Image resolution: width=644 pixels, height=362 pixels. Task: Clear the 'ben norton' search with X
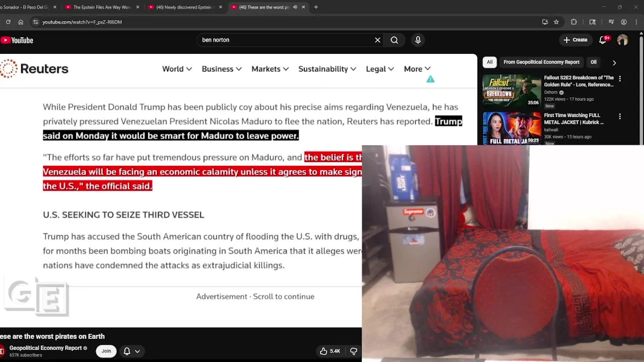point(377,40)
